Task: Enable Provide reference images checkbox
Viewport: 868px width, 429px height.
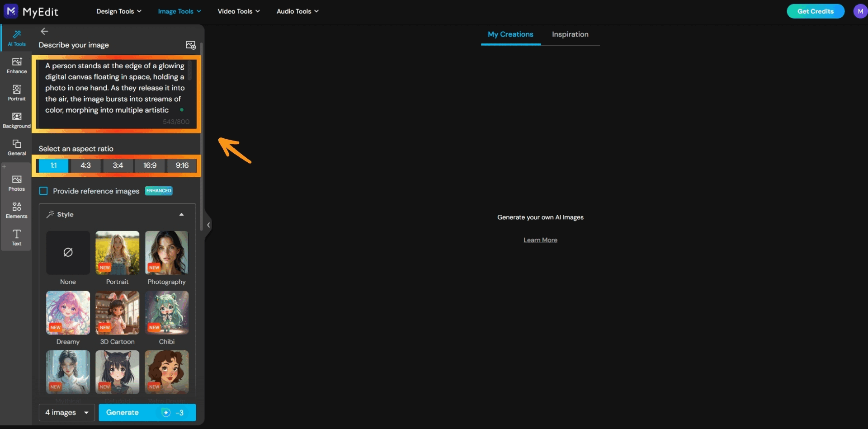Action: [x=43, y=191]
